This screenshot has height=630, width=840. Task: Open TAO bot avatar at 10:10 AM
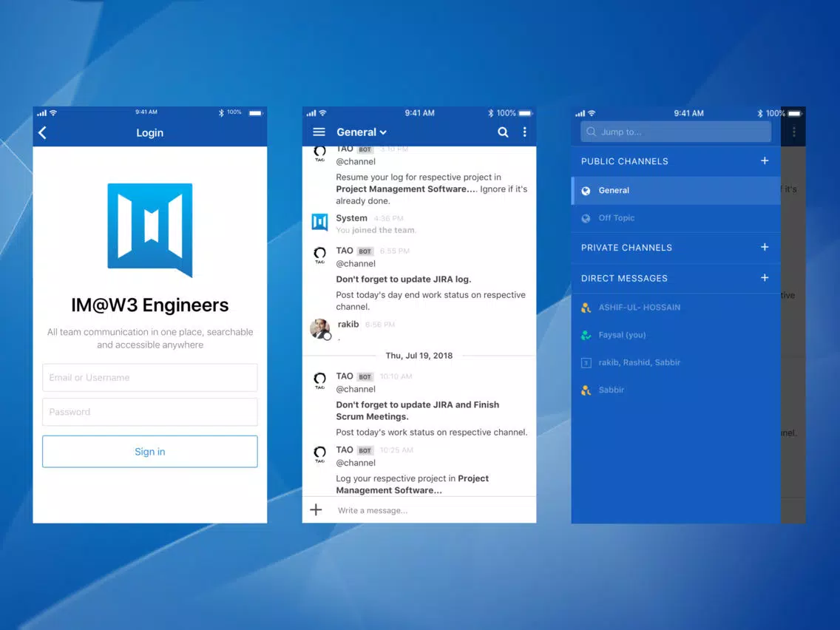[x=320, y=380]
